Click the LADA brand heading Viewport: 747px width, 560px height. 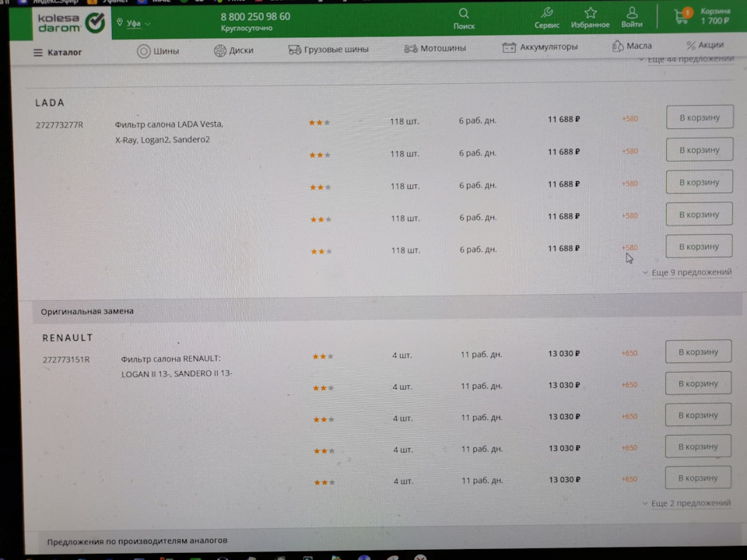(x=50, y=103)
